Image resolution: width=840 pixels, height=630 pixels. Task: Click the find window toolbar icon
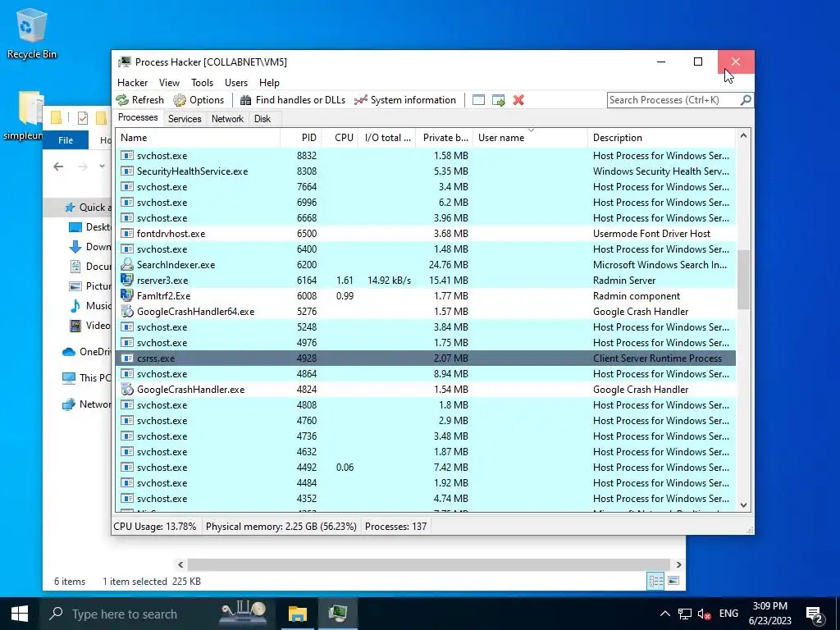click(478, 100)
